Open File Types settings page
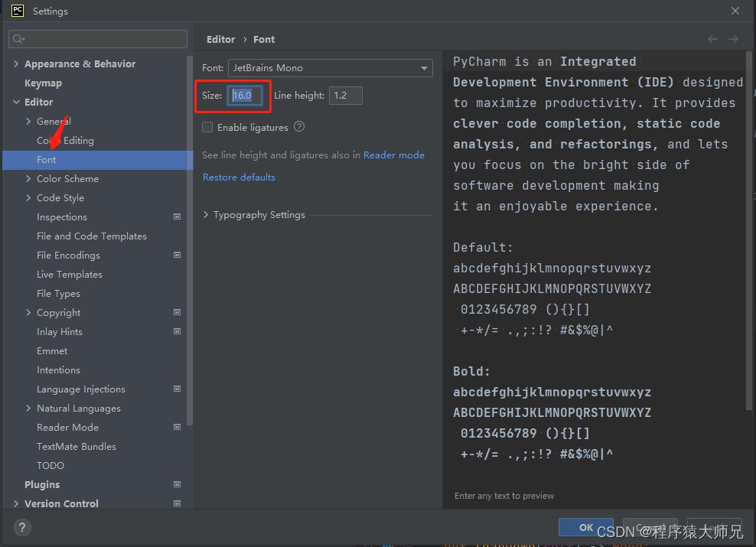The height and width of the screenshot is (547, 756). 58,294
